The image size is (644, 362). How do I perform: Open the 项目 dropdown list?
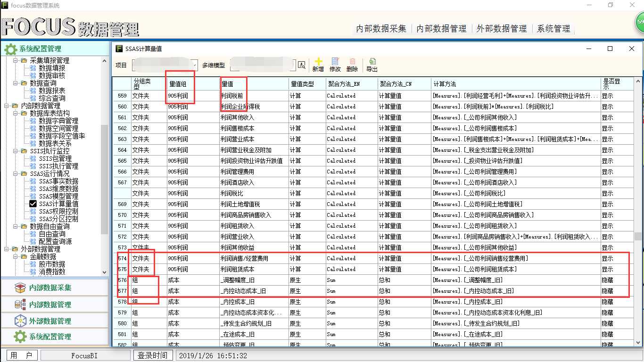[x=194, y=65]
